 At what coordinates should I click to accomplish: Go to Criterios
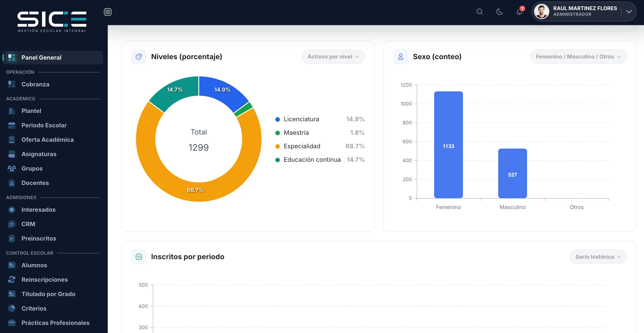(x=53, y=308)
